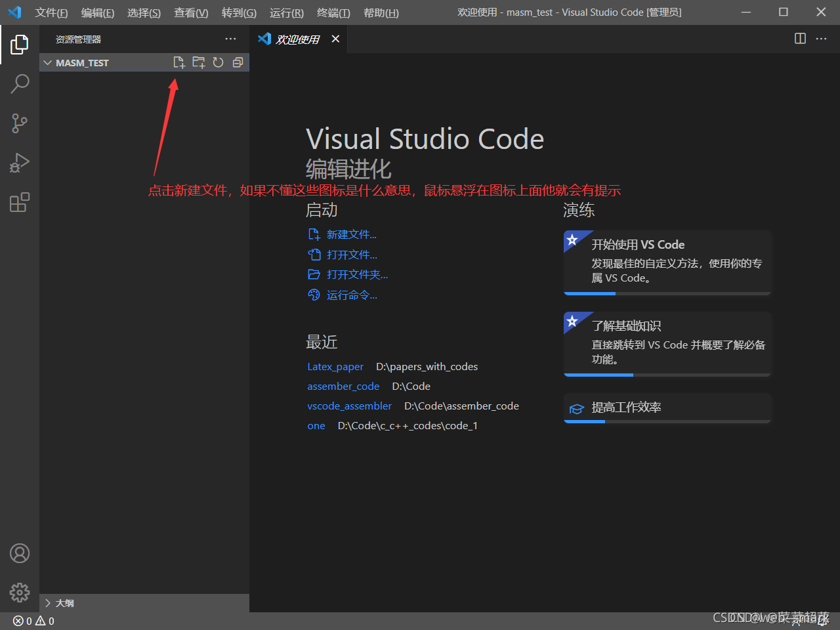Screen dimensions: 840x630
Task: Refresh the MASM_TEST explorer
Action: (x=218, y=62)
